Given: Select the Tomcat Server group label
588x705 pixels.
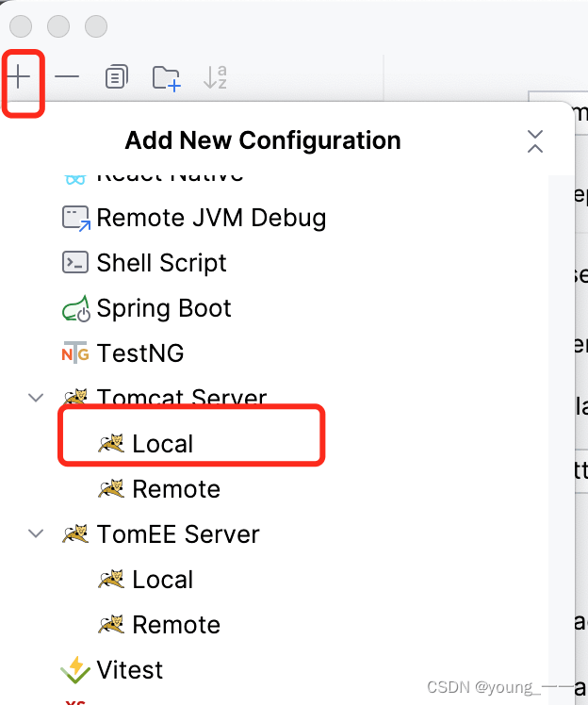Looking at the screenshot, I should [x=182, y=398].
